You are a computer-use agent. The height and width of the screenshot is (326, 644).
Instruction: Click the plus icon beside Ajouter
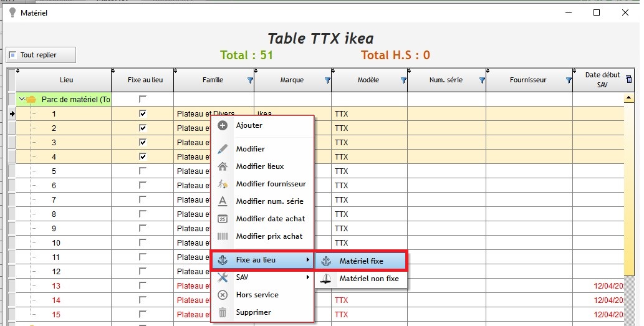click(x=223, y=126)
